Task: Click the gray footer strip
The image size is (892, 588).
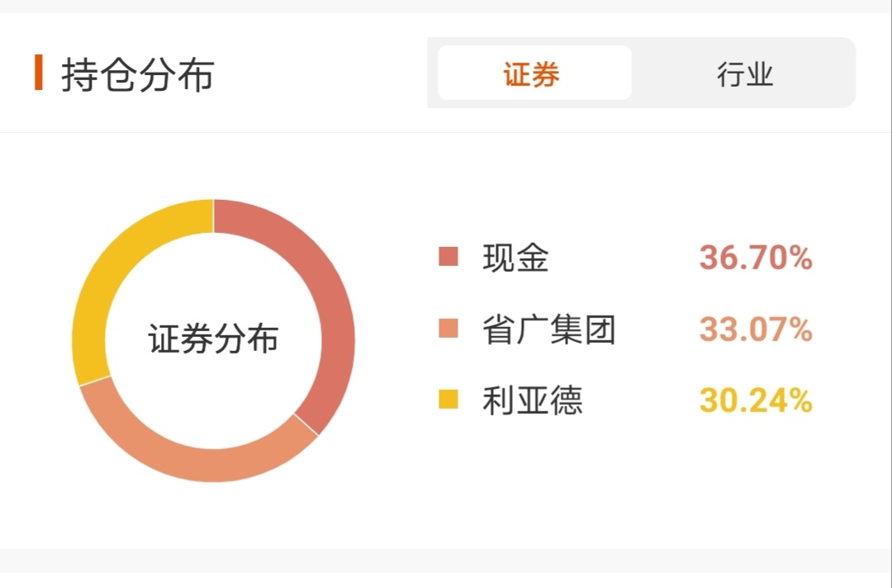Action: (446, 561)
